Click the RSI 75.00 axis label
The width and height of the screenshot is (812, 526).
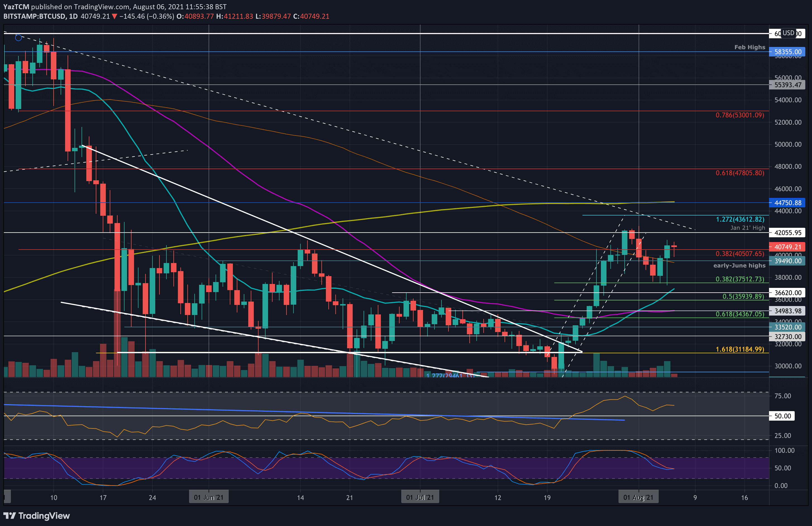pyautogui.click(x=783, y=396)
